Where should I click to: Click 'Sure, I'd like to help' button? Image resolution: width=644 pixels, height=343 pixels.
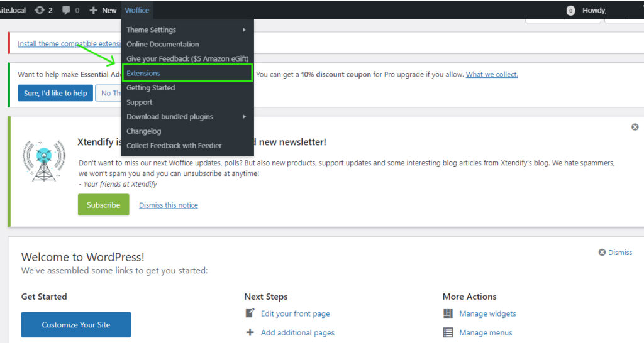(55, 93)
